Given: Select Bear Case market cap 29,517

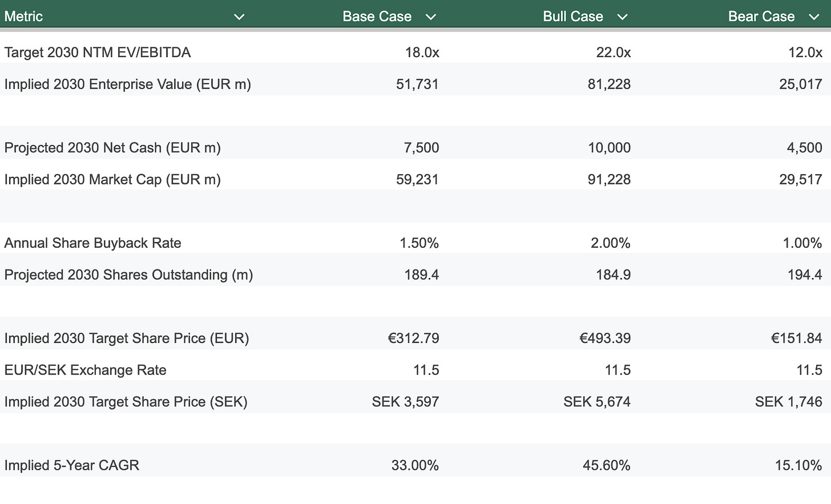Looking at the screenshot, I should (800, 180).
